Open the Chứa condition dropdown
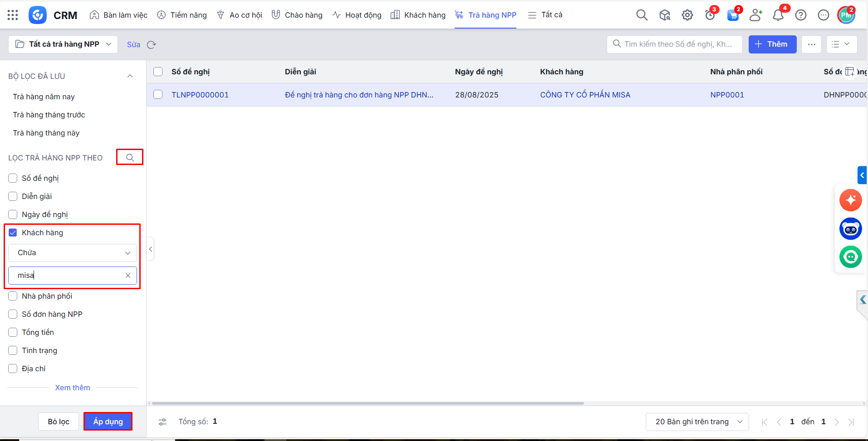This screenshot has width=868, height=441. pyautogui.click(x=73, y=253)
